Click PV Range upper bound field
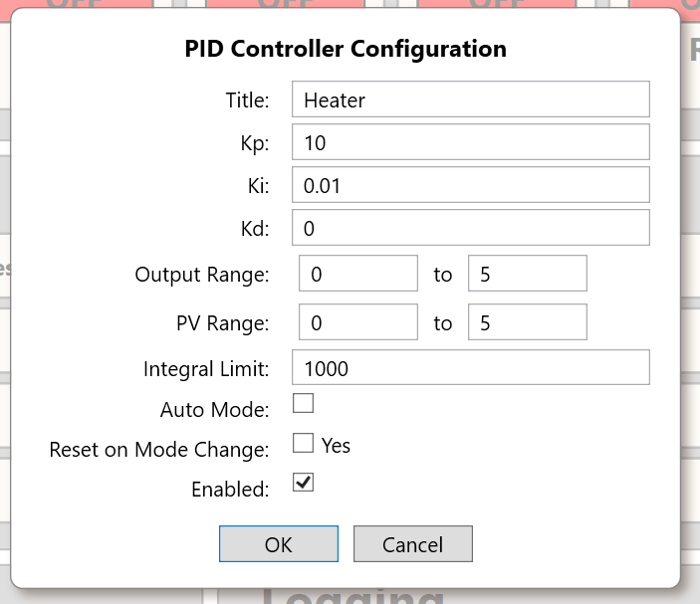The height and width of the screenshot is (604, 700). click(527, 322)
